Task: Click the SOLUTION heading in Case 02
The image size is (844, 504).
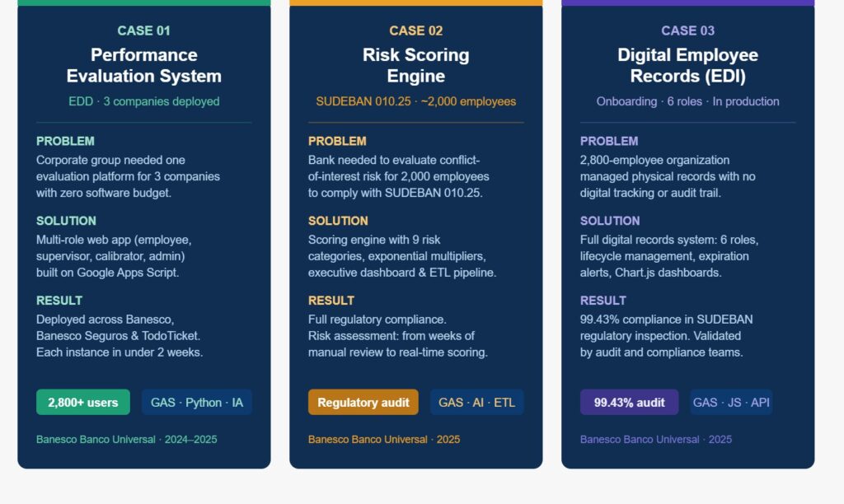Action: (x=338, y=221)
